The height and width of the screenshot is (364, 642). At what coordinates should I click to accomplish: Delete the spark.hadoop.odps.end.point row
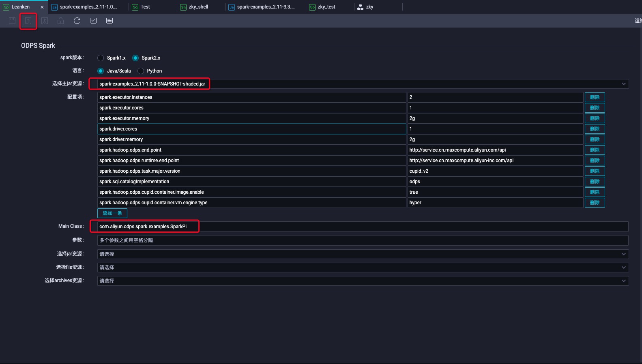[595, 150]
